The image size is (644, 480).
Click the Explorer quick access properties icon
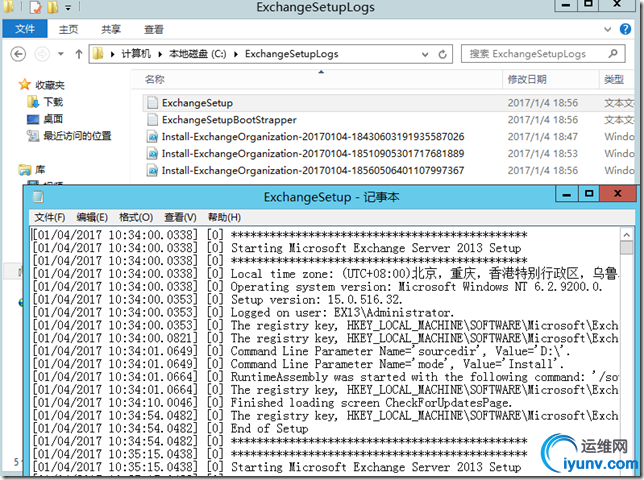pos(36,7)
